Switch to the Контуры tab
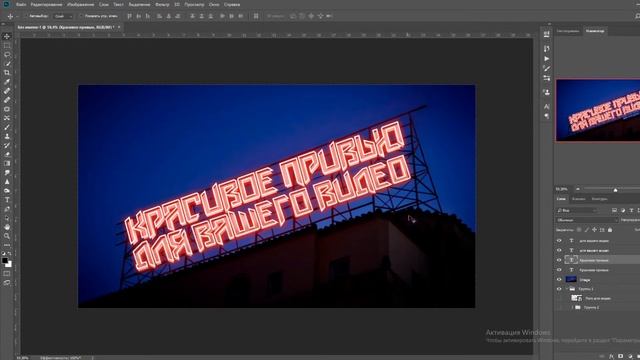 point(599,199)
